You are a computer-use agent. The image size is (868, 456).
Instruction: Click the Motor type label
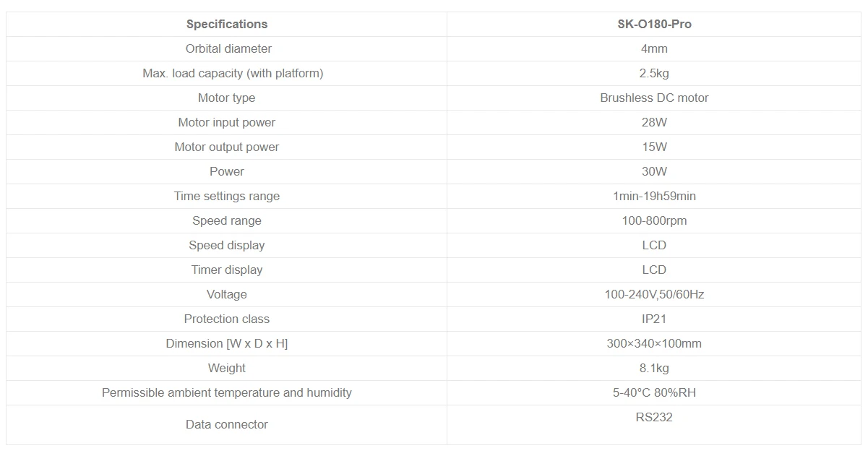pos(226,98)
